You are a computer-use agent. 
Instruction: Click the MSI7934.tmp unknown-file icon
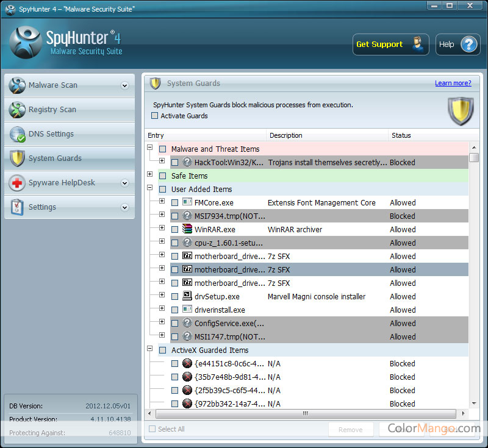coord(187,215)
